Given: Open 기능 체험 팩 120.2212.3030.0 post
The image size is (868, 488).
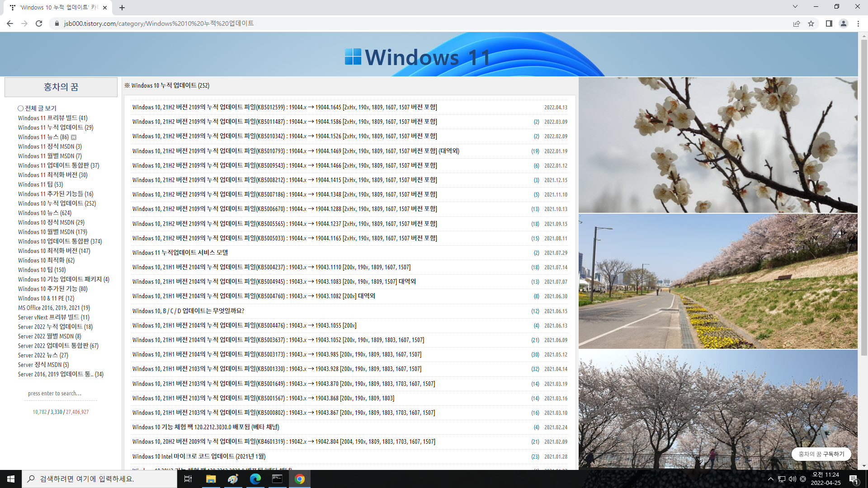Looking at the screenshot, I should coord(206,427).
